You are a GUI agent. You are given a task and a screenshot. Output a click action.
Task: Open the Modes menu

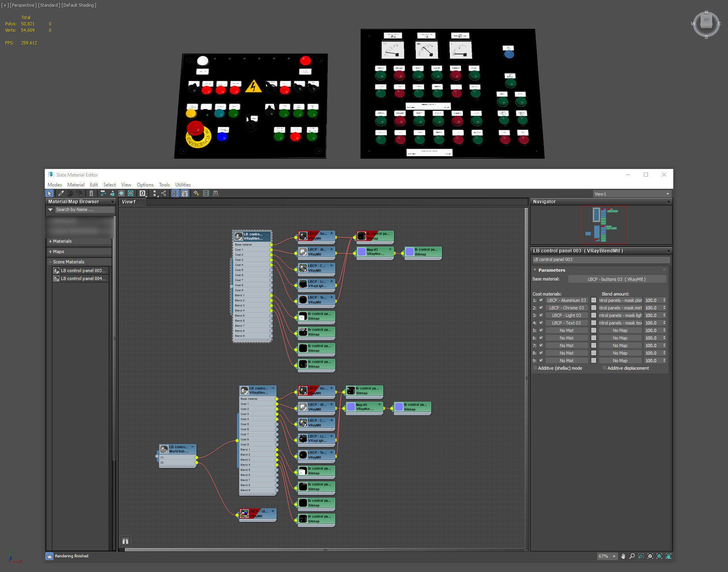tap(55, 185)
